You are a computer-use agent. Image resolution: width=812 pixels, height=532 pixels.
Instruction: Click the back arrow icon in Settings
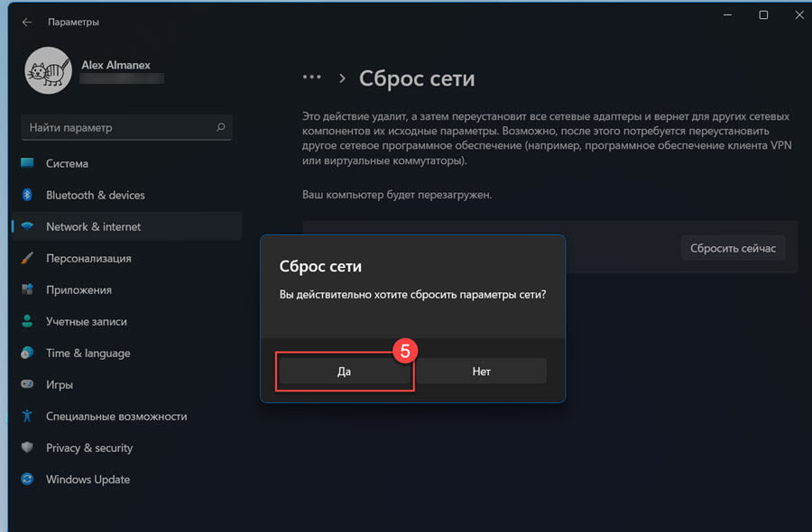coord(27,22)
